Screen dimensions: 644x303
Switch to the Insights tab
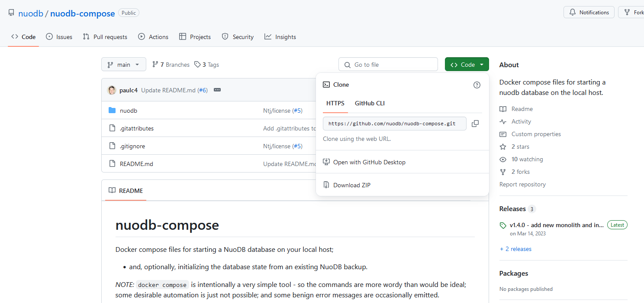pyautogui.click(x=280, y=37)
